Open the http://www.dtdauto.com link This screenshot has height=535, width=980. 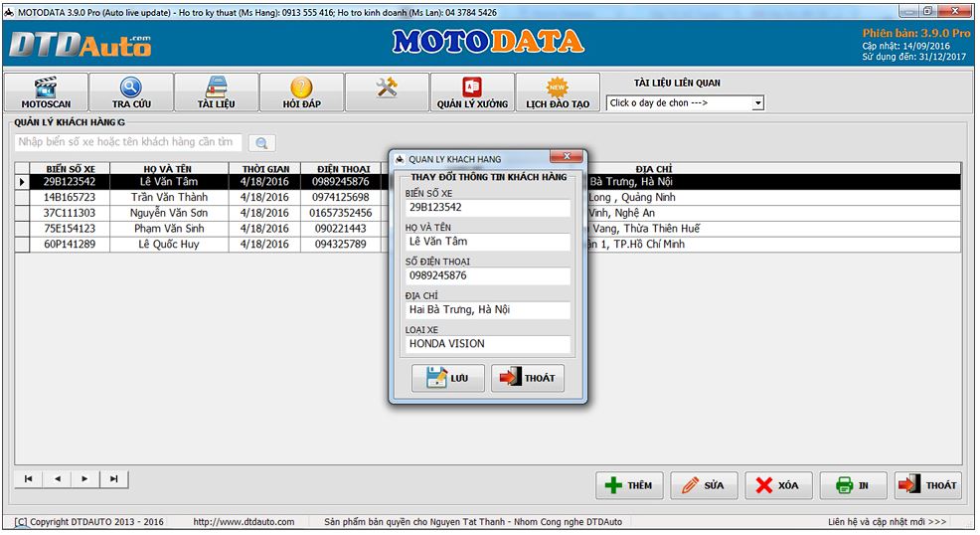pyautogui.click(x=244, y=522)
